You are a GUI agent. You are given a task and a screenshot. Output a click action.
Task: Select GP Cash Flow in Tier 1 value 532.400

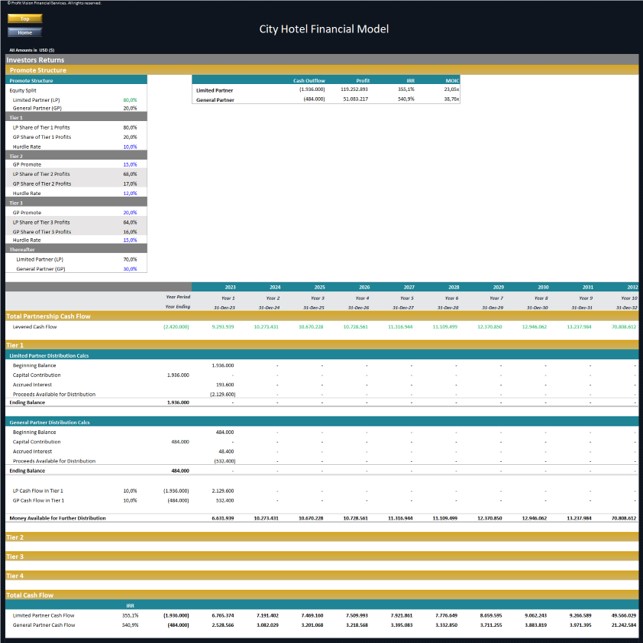click(x=225, y=501)
